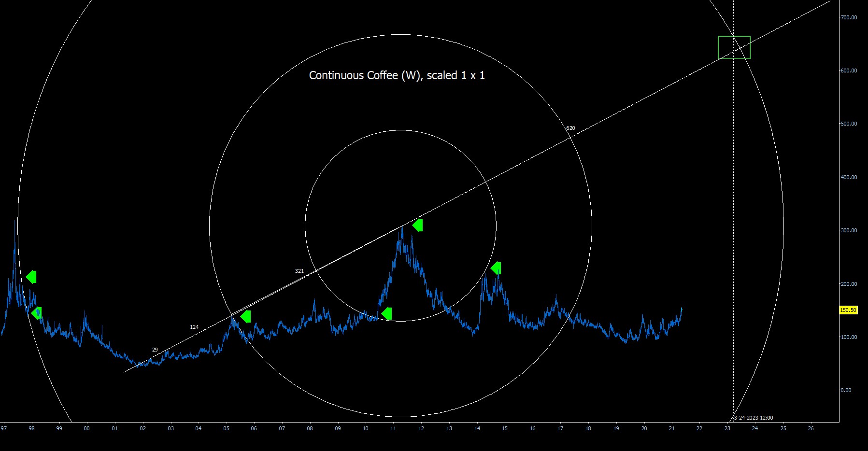Click the 400.00 price axis label
Screen dimensions: 868x451
pyautogui.click(x=849, y=177)
